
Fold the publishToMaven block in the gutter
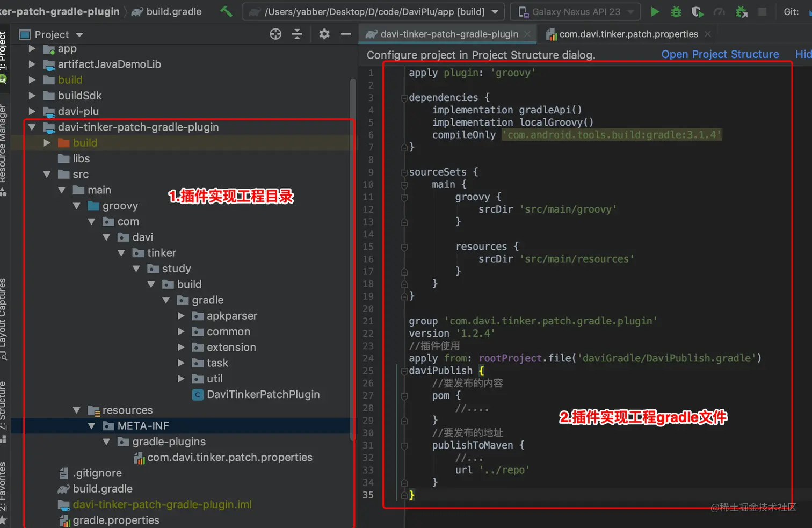click(404, 445)
